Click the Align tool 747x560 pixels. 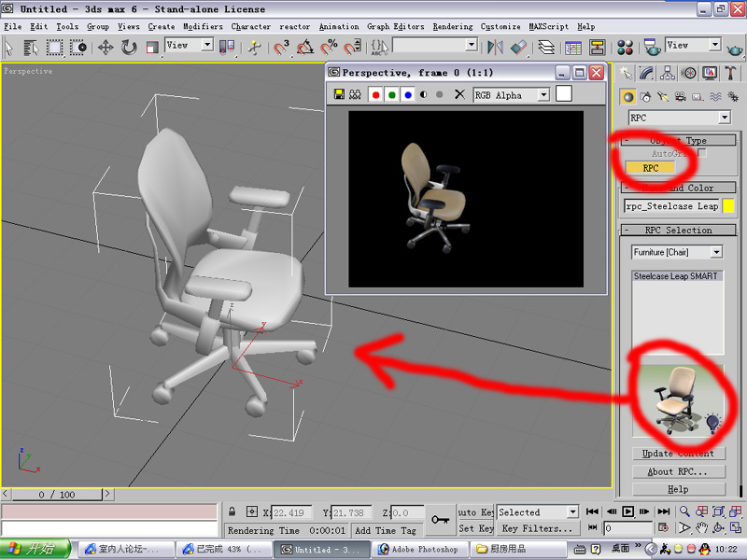point(518,48)
